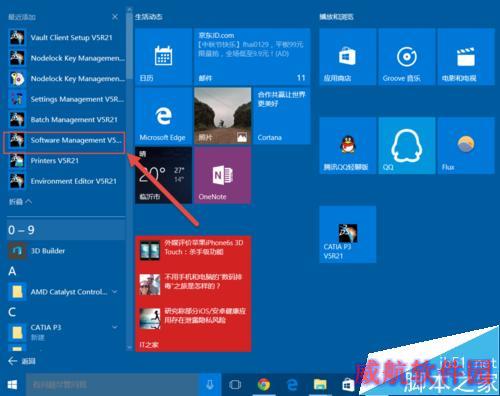Open Settings Management V5R entry
Viewport: 500px width, 396px height.
tap(66, 99)
